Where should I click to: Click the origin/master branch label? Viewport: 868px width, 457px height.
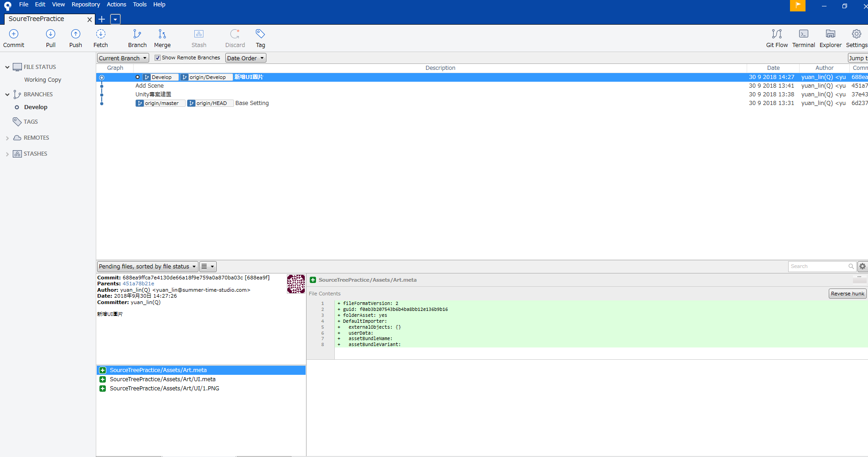161,103
